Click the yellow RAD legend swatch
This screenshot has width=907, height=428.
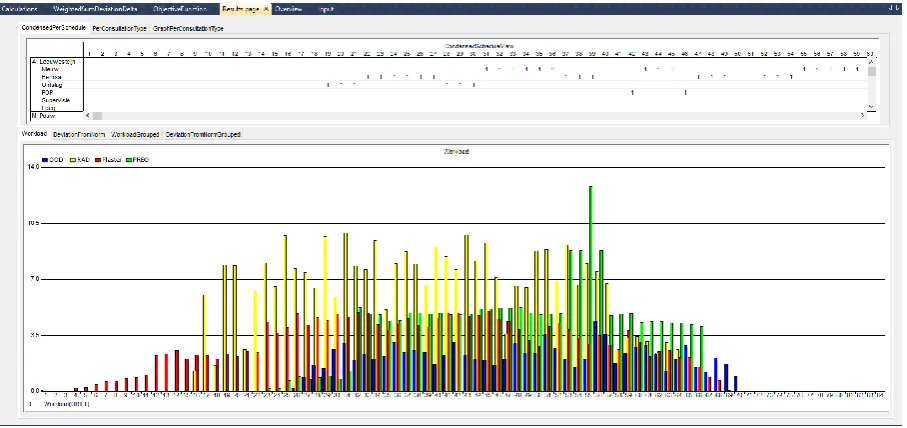[72, 160]
